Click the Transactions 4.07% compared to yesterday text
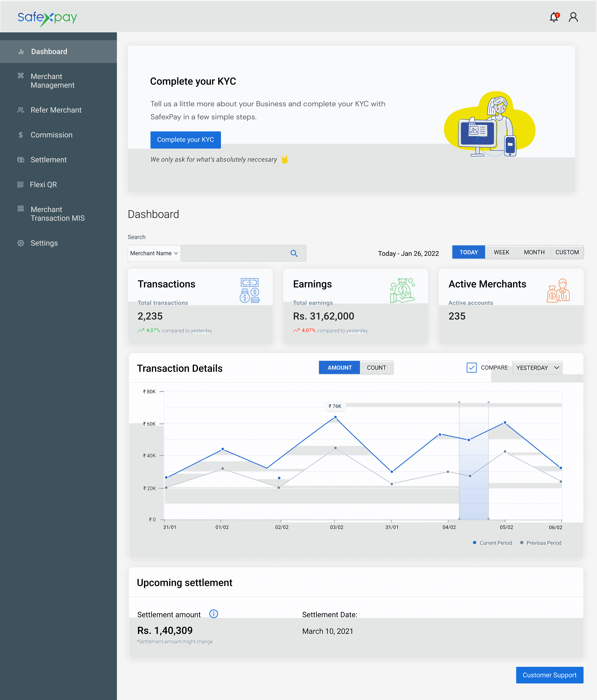 tap(175, 330)
